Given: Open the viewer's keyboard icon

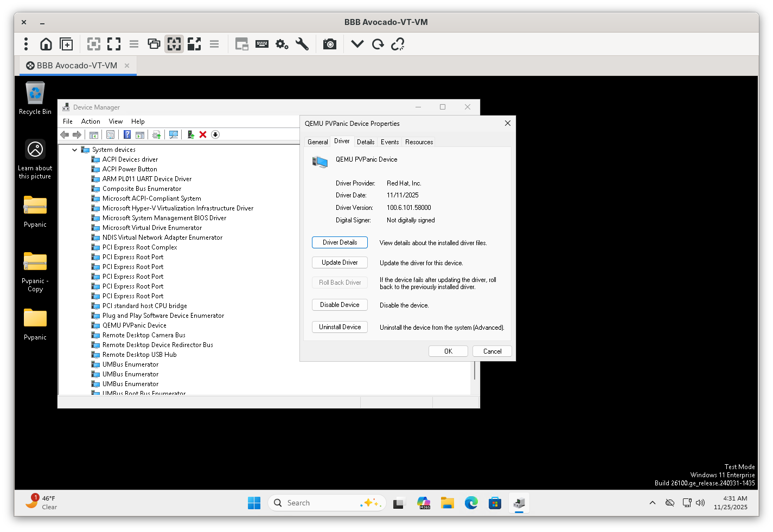Looking at the screenshot, I should coord(262,44).
